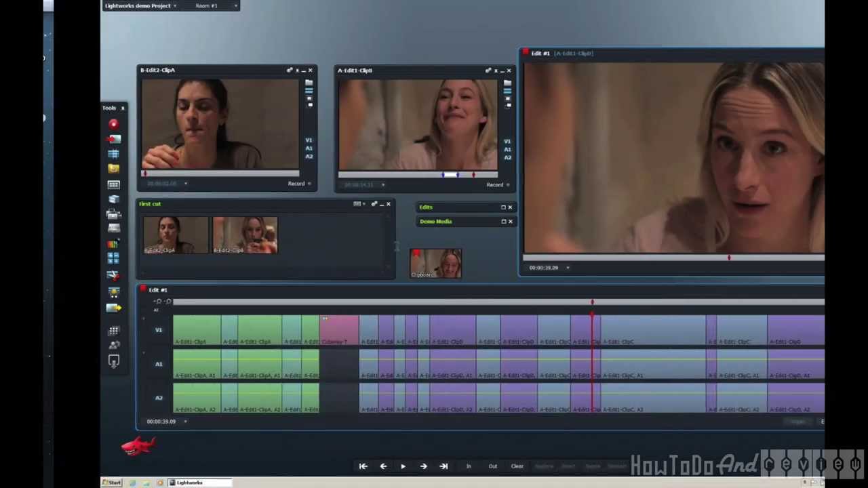Screen dimensions: 868x488
Task: Select B-Edit2-ClipB thumbnail in First cut bin
Action: 245,235
